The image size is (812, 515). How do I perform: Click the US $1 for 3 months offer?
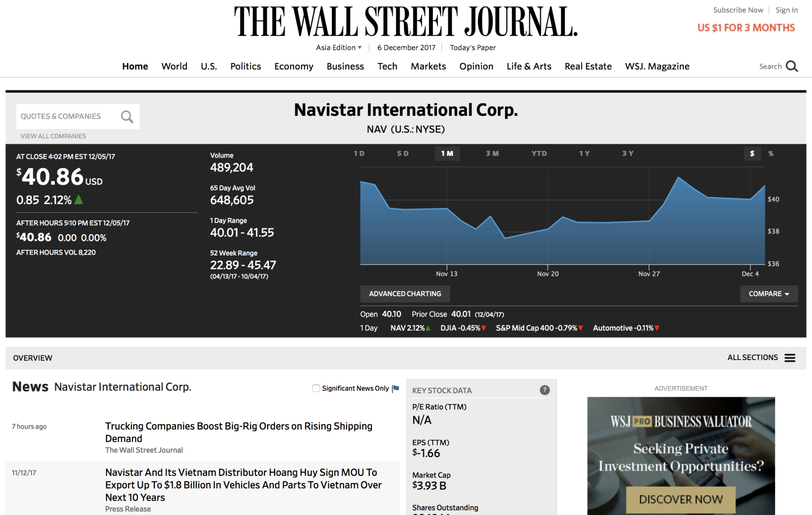746,28
